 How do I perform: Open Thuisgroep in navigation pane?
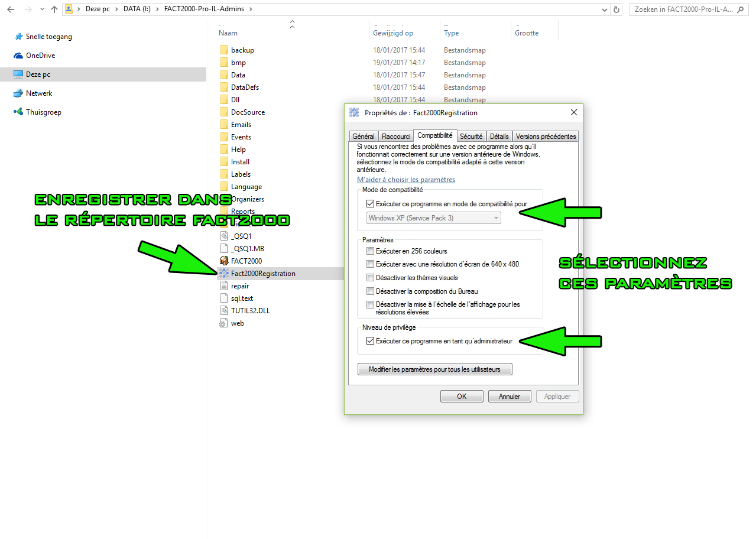coord(43,112)
